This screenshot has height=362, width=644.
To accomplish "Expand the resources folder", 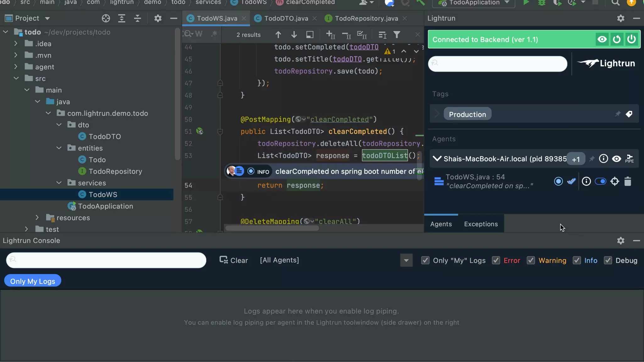I will click(37, 218).
